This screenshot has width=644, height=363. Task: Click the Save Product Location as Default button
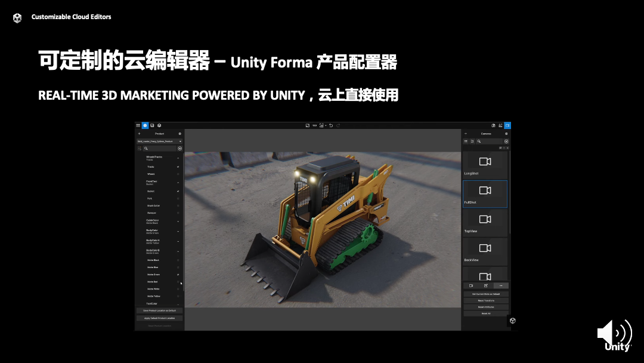tap(159, 310)
